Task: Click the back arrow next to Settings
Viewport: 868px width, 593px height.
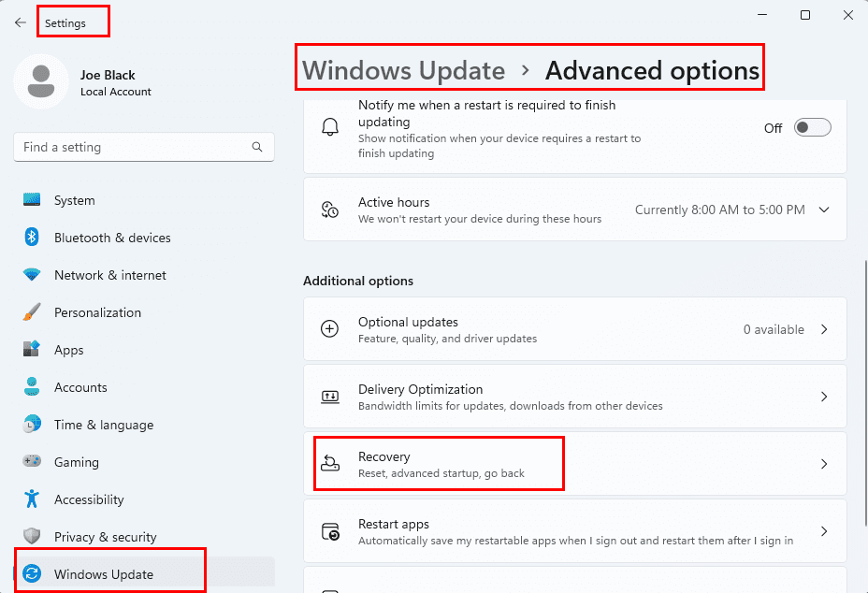Action: point(21,22)
